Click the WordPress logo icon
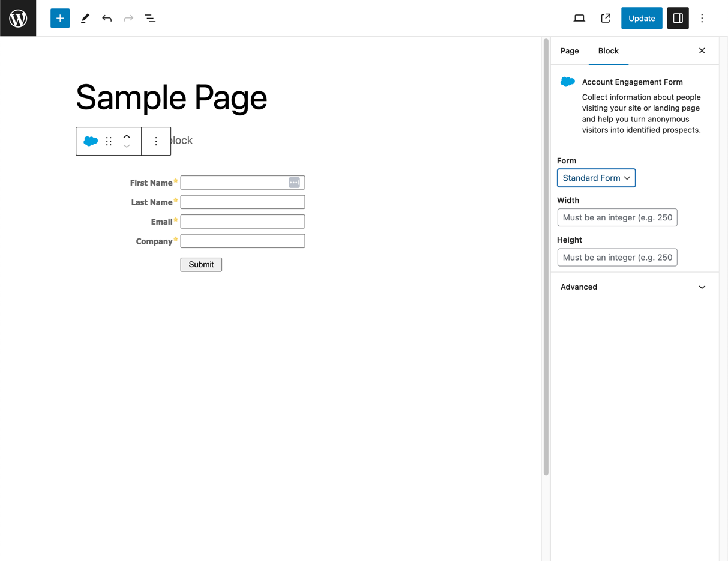 point(18,18)
